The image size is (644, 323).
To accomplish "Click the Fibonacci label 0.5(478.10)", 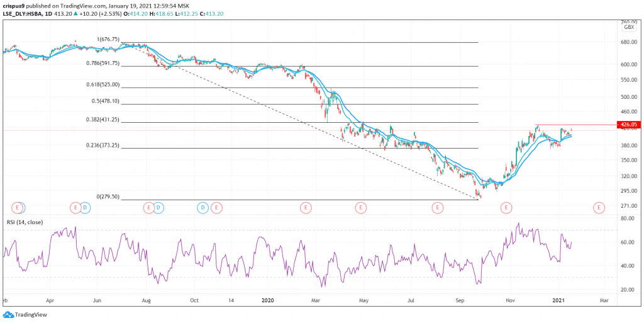I will click(x=105, y=101).
